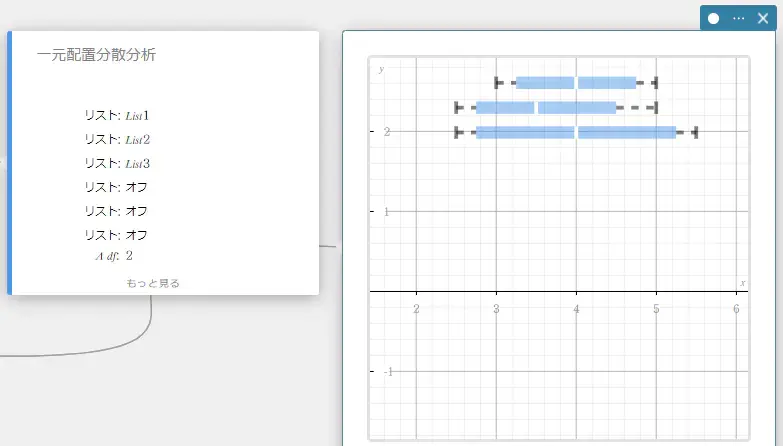783x446 pixels.
Task: Click the second オフ list value
Action: 137,211
